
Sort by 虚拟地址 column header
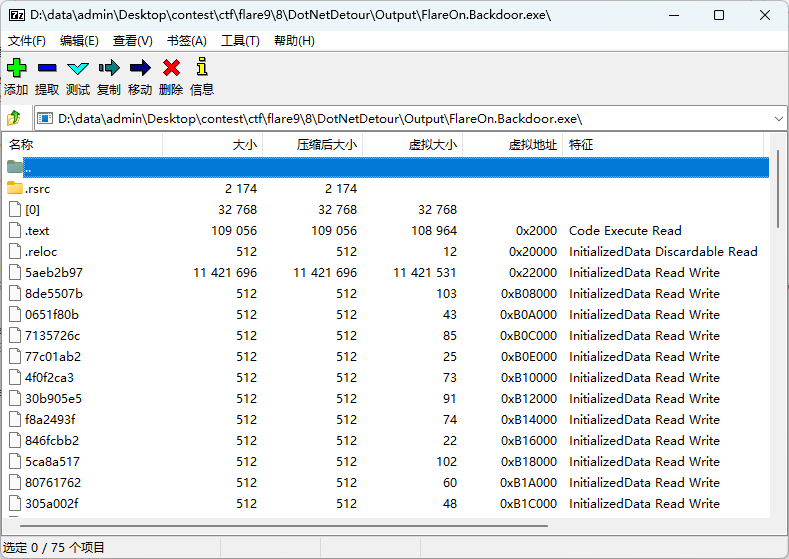click(532, 145)
